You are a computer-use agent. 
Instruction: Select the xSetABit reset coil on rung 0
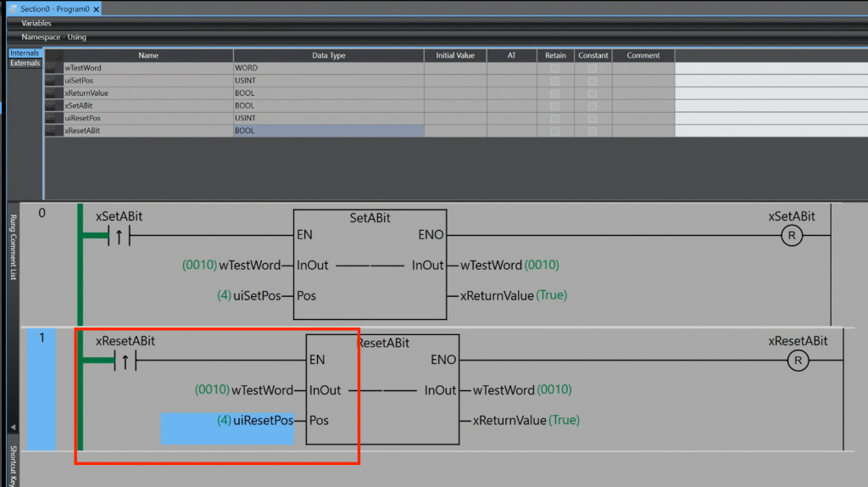tap(791, 236)
